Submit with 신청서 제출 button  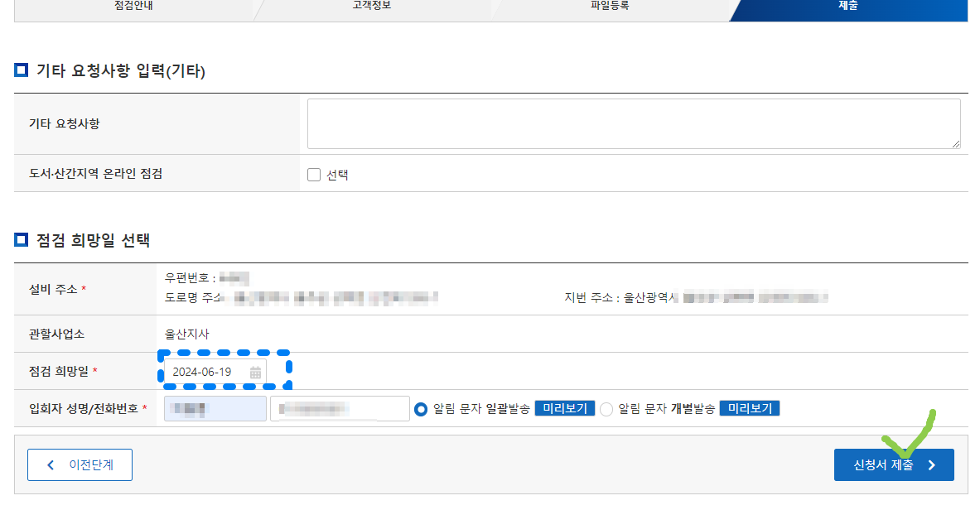894,465
